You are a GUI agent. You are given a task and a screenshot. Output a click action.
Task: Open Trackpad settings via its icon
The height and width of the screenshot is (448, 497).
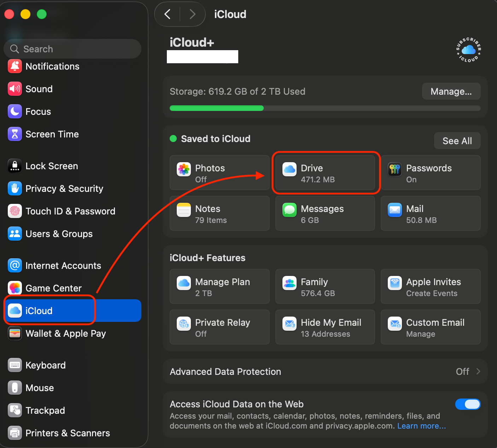pos(15,411)
